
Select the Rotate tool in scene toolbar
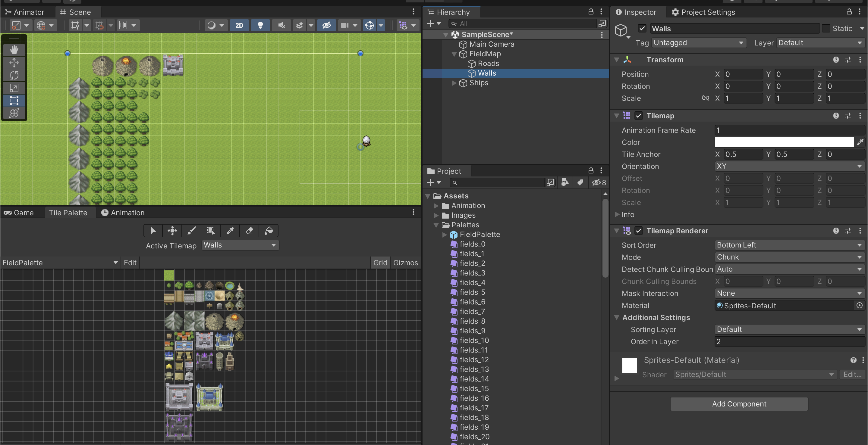pyautogui.click(x=14, y=75)
